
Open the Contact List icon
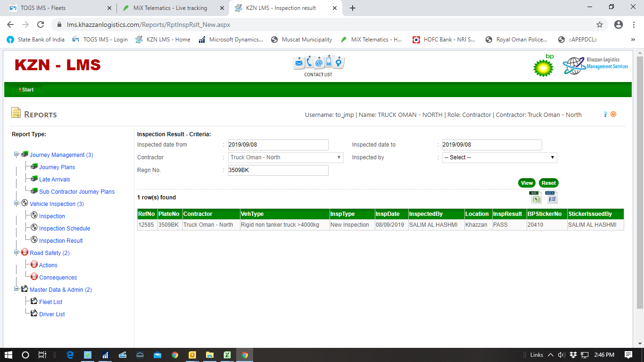coord(318,66)
